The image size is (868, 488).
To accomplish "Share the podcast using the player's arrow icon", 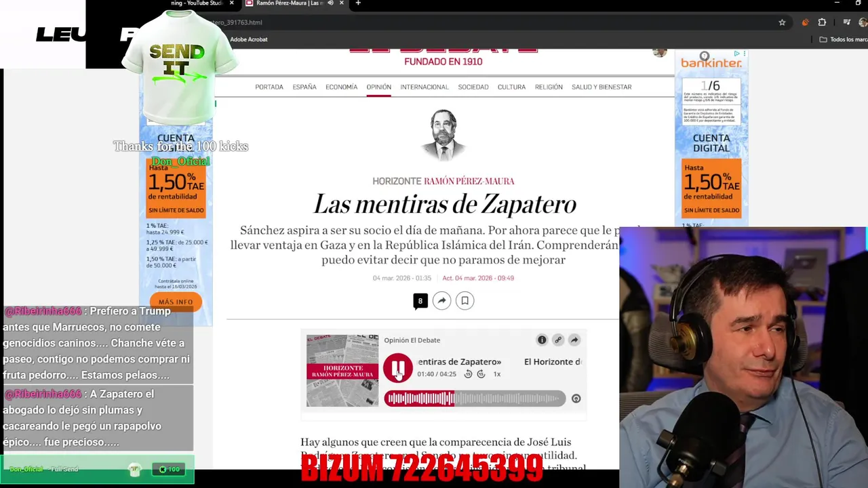I will (x=574, y=340).
